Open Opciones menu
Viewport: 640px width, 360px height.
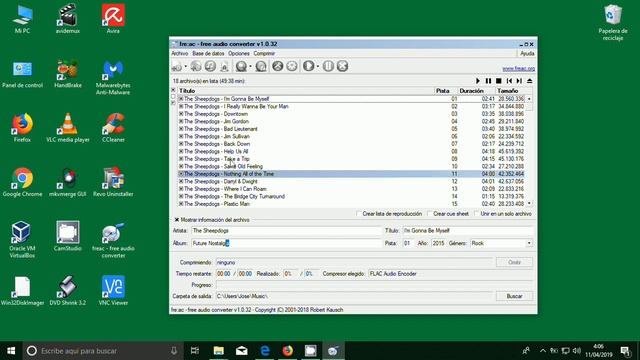click(x=239, y=53)
